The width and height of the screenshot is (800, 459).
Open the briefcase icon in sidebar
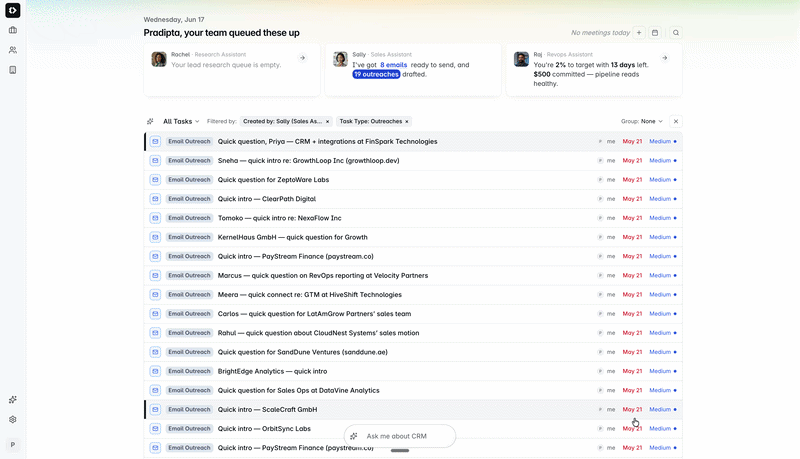pos(13,30)
